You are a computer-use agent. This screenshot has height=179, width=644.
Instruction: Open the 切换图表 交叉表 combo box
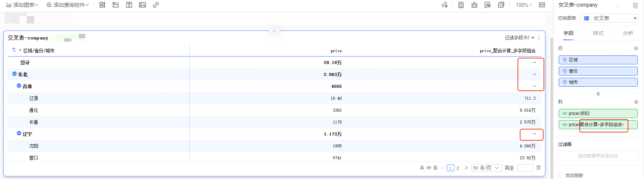click(x=609, y=18)
